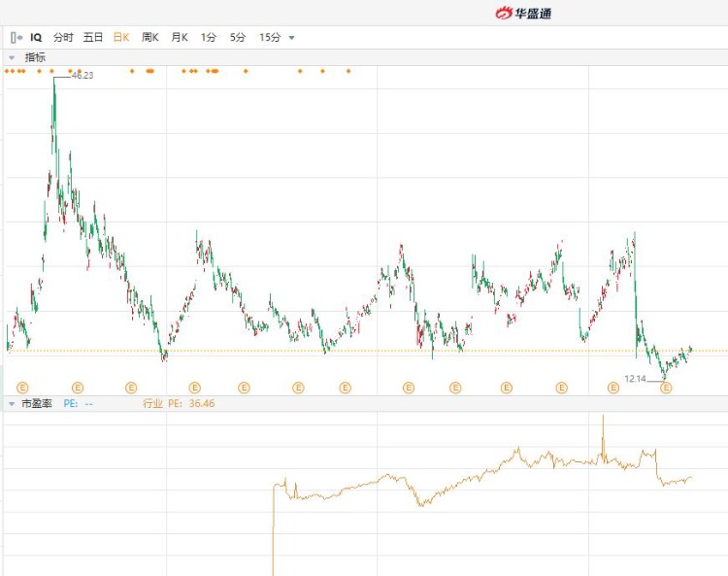Choose the 1分 one-minute interval

[209, 37]
